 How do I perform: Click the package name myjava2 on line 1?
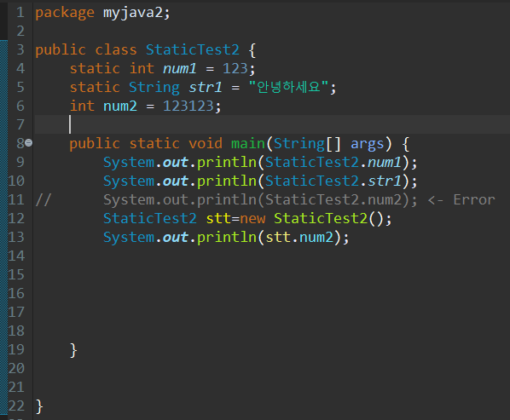pyautogui.click(x=133, y=13)
